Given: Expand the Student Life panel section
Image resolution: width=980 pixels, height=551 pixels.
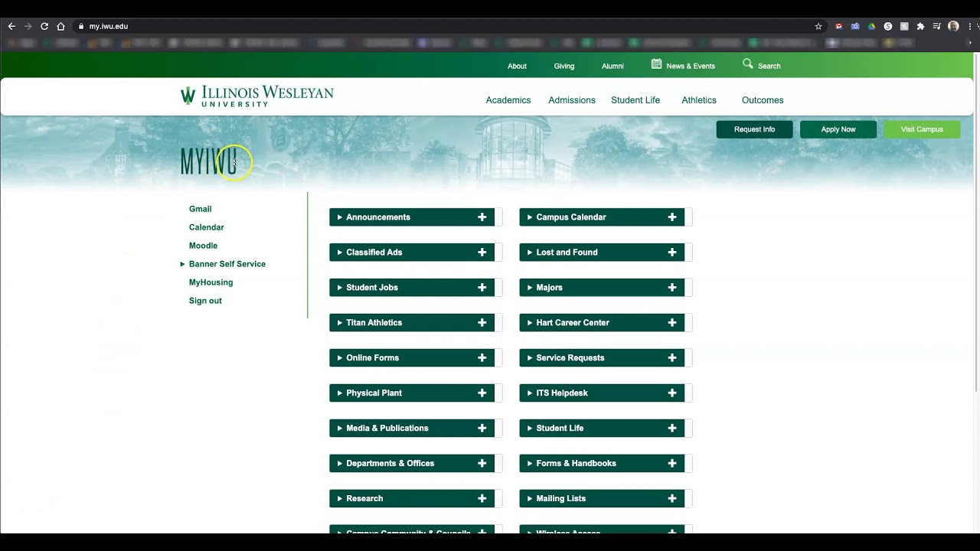Looking at the screenshot, I should pyautogui.click(x=602, y=429).
